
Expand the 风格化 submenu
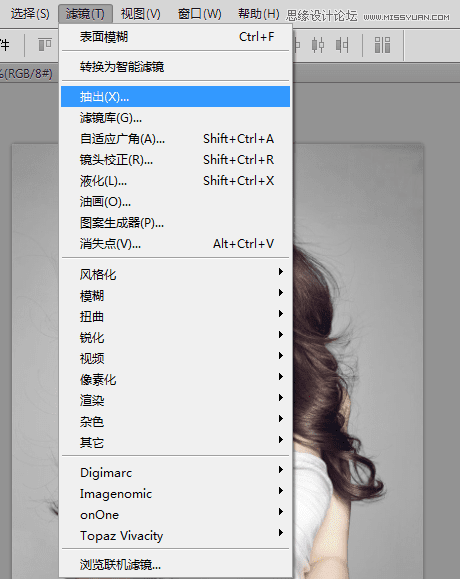pyautogui.click(x=176, y=274)
